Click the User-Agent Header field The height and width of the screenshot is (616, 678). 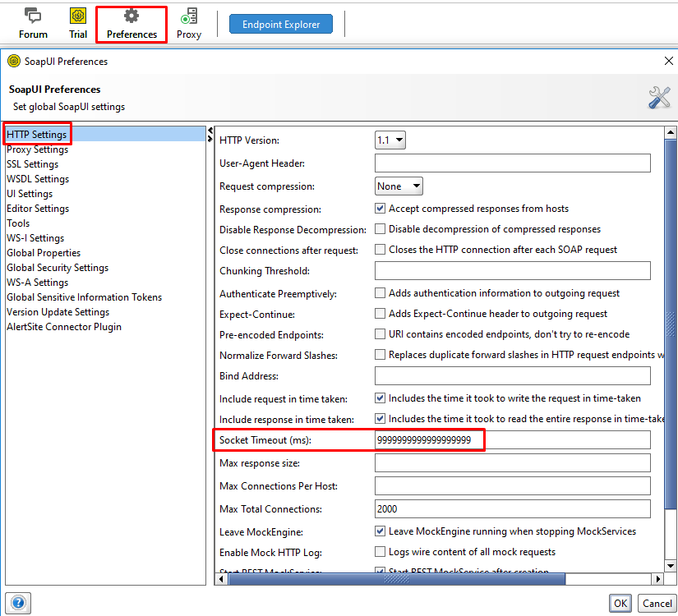[512, 163]
